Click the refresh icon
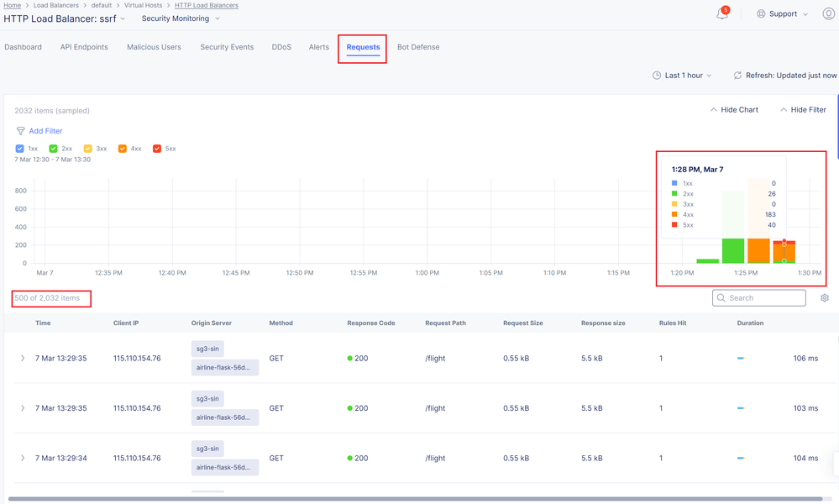The width and height of the screenshot is (839, 504). pyautogui.click(x=737, y=76)
